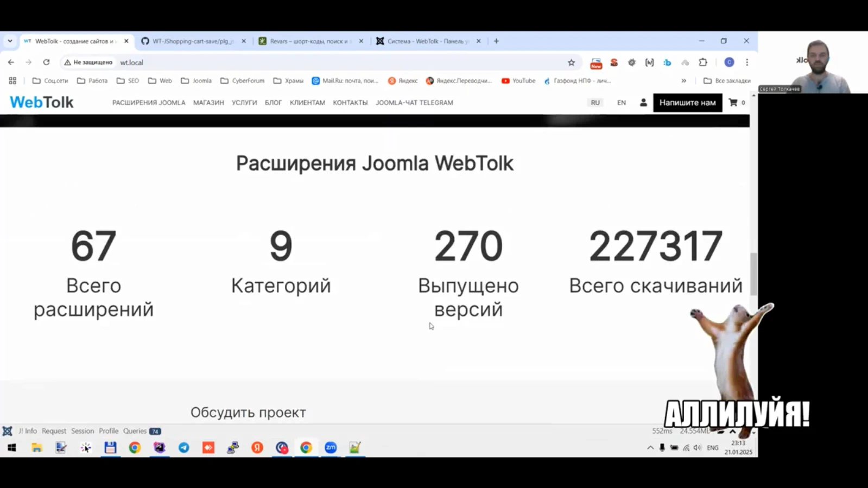The image size is (868, 488).
Task: Open the browser extensions puzzle icon
Action: 703,62
